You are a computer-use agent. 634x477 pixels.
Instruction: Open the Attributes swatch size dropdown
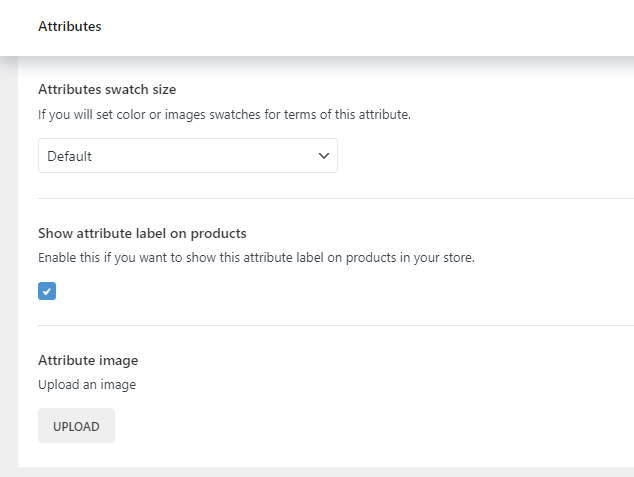click(187, 156)
